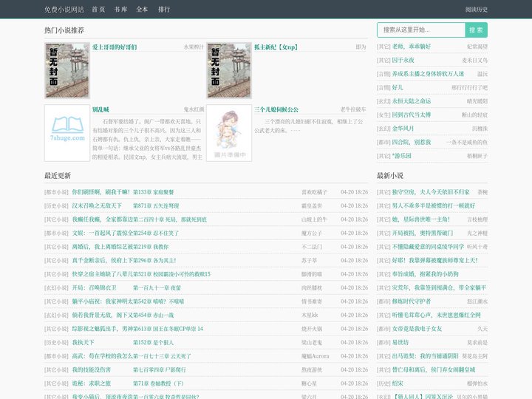
Task: Open the 排行 rankings page
Action: (x=164, y=10)
